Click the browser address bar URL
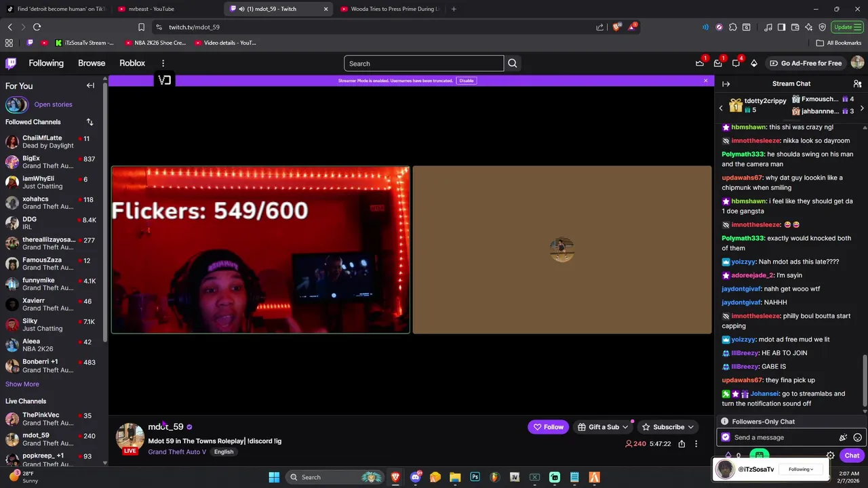This screenshot has height=488, width=868. coord(194,27)
